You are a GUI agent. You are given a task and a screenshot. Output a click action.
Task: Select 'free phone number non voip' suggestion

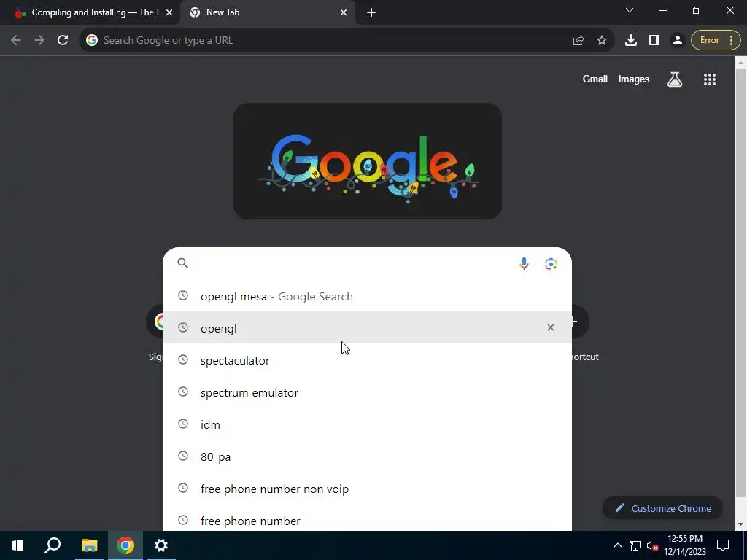tap(367, 489)
